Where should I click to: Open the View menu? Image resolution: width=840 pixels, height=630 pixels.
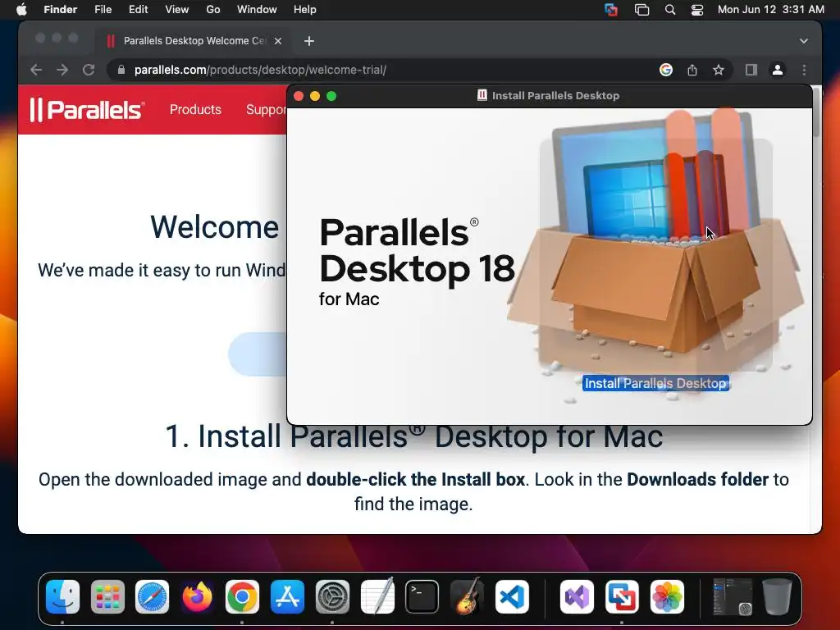click(177, 10)
